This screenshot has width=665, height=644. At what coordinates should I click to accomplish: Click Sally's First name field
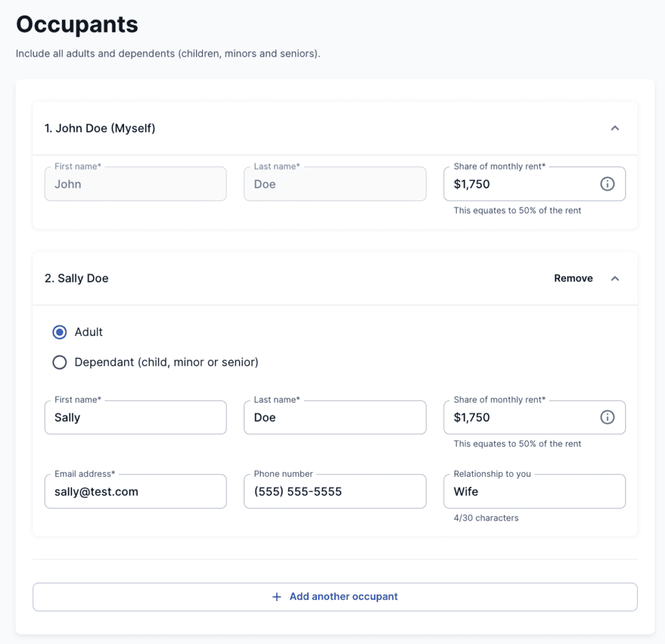tap(135, 417)
